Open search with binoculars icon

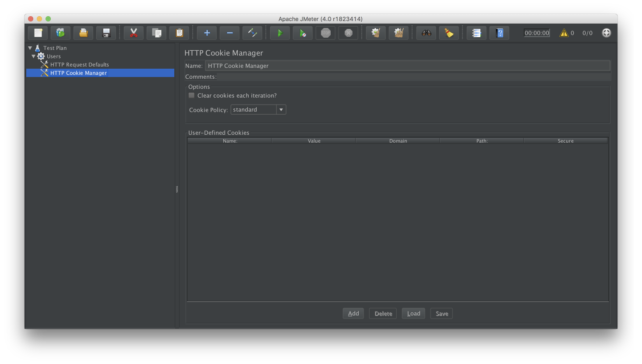(426, 33)
